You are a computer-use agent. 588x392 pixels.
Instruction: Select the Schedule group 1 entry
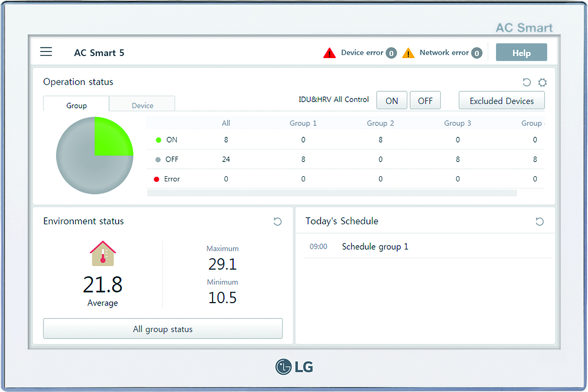[375, 247]
